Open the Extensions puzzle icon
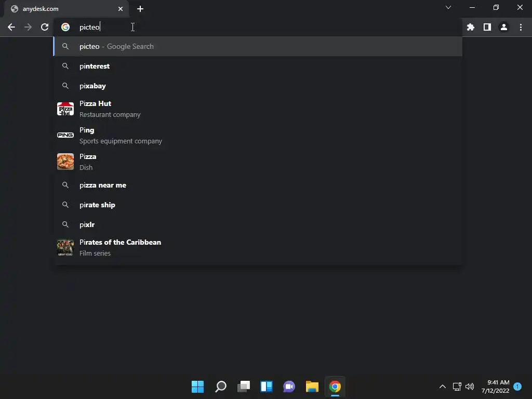The image size is (532, 399). (x=471, y=27)
